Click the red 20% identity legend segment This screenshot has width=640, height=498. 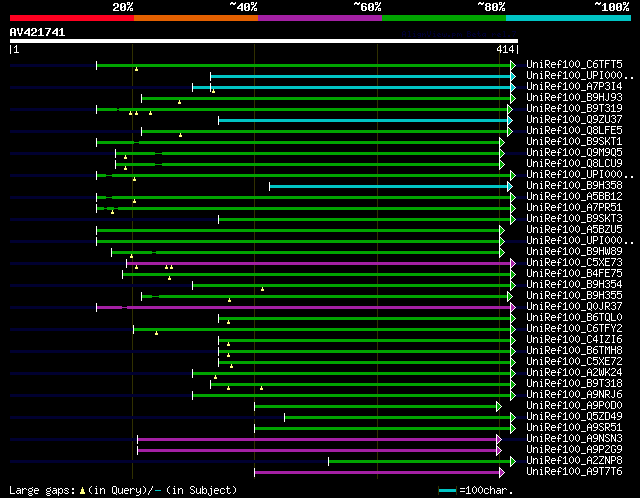point(72,18)
